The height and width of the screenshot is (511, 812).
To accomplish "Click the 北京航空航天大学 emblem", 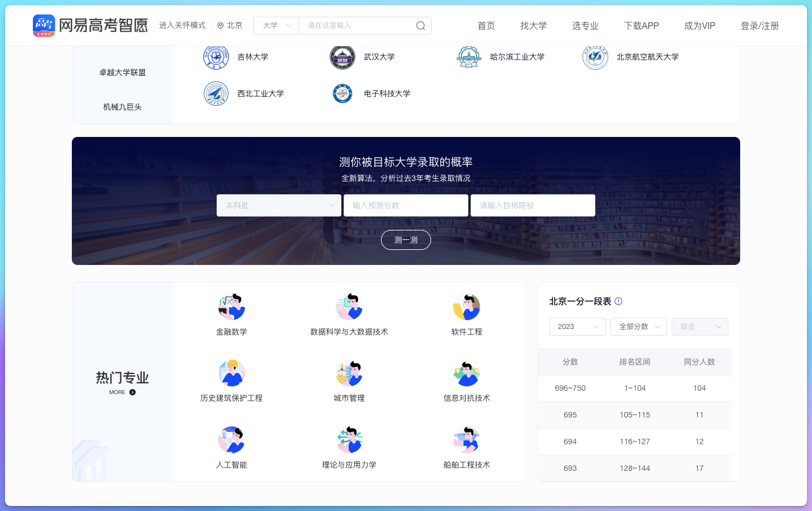I will pos(595,56).
